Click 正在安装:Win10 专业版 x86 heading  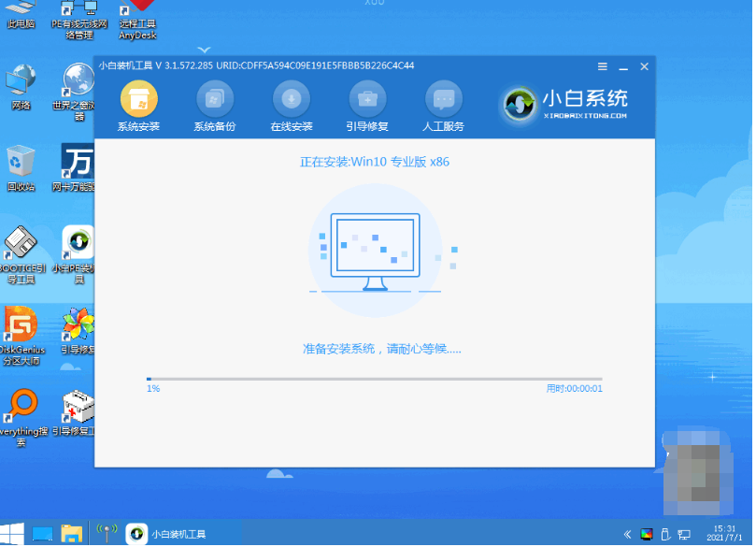[x=375, y=162]
